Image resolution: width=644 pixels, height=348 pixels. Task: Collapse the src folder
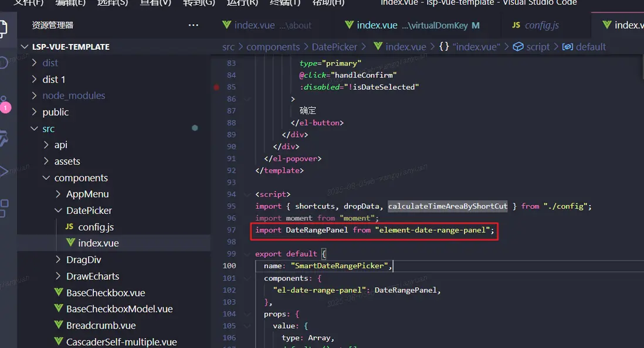click(x=35, y=128)
